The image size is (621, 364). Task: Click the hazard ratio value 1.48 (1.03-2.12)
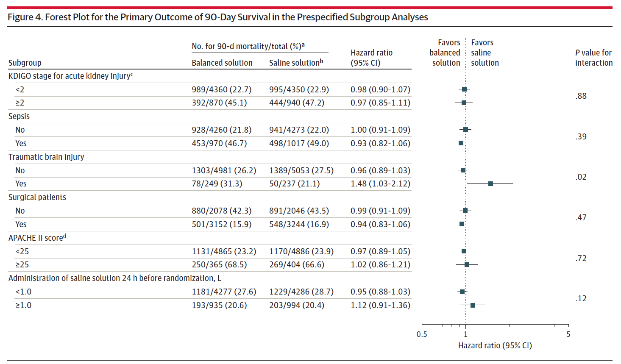tap(380, 184)
